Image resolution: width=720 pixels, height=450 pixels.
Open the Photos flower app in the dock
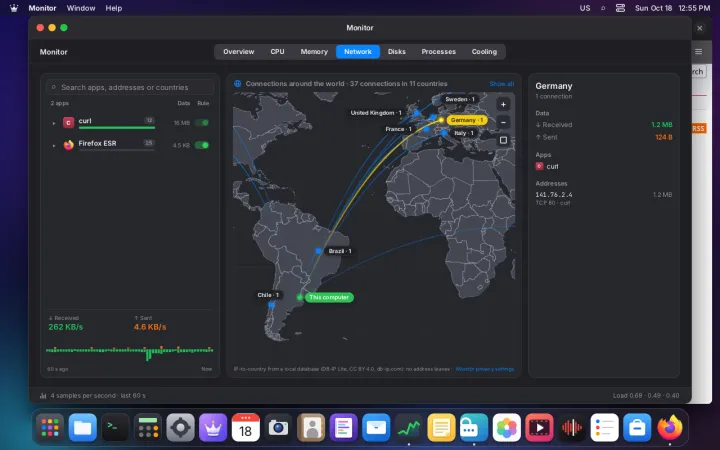point(506,428)
